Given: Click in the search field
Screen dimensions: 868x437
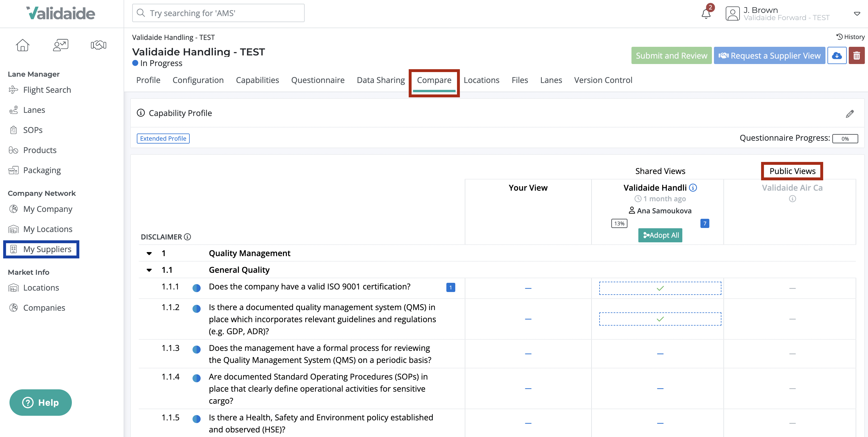Looking at the screenshot, I should coord(218,13).
